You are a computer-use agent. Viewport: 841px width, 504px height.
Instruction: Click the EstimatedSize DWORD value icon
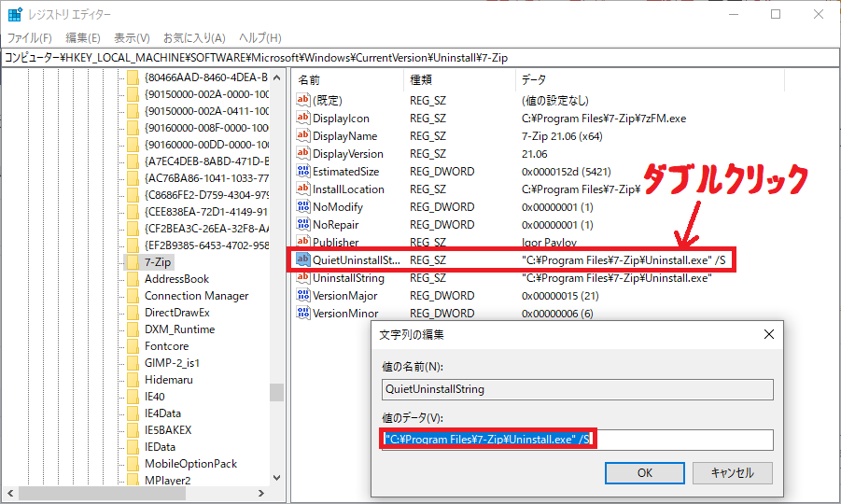click(303, 171)
